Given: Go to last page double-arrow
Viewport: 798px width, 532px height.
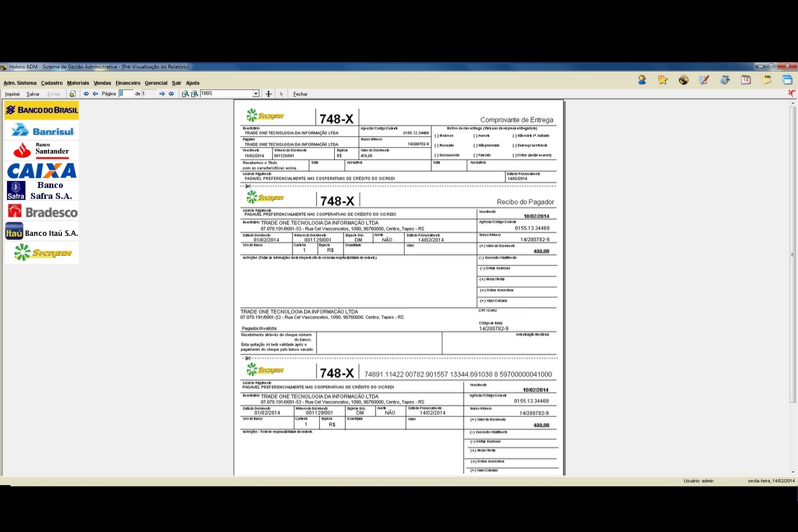Looking at the screenshot, I should pos(172,94).
